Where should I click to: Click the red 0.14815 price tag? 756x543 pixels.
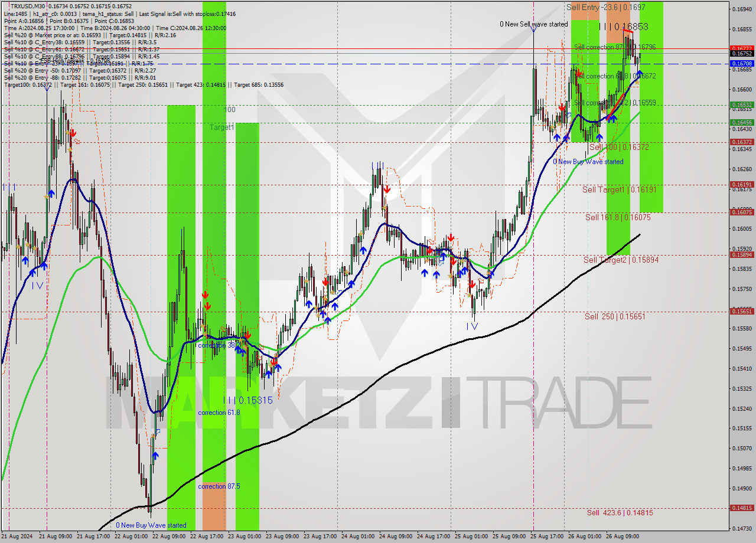pyautogui.click(x=741, y=508)
